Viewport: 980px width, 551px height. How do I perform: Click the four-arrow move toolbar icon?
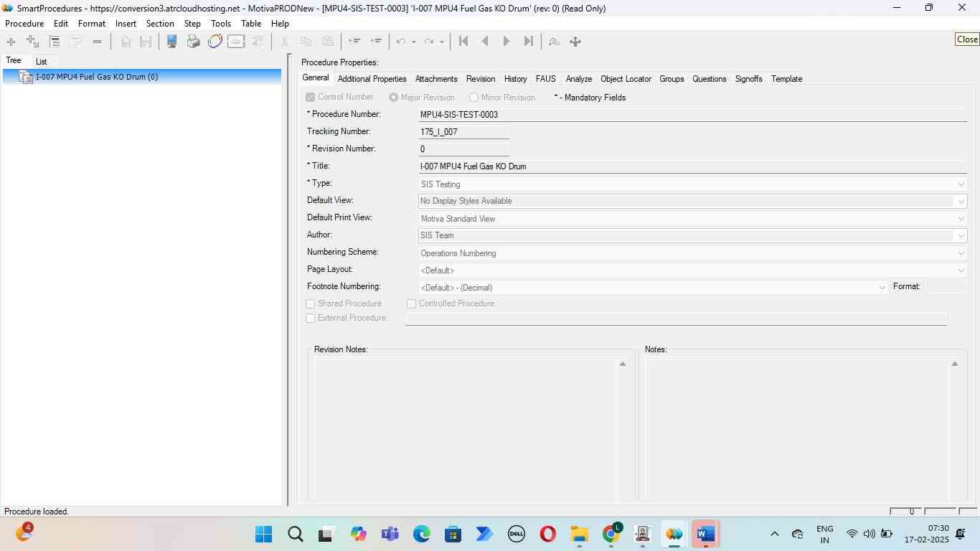(x=575, y=42)
